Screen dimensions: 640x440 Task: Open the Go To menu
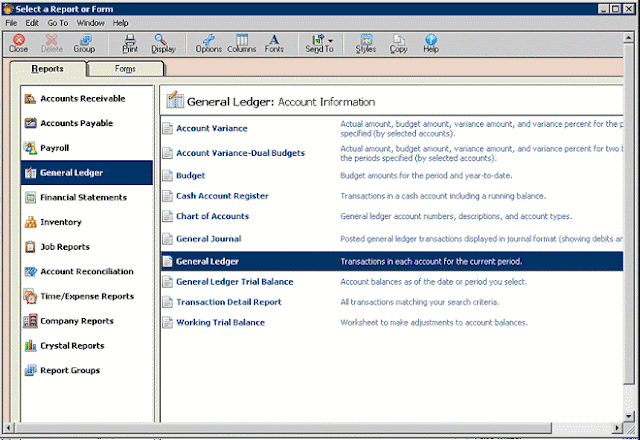point(58,23)
